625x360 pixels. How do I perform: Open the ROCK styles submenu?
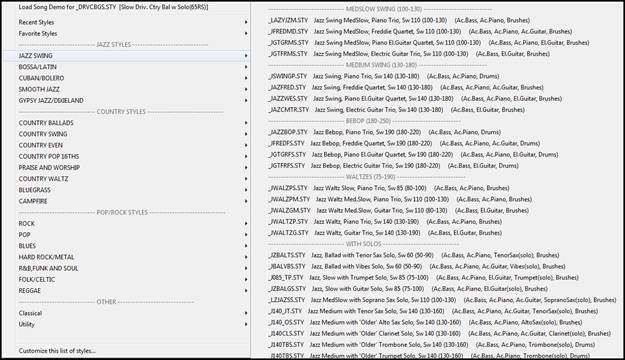click(126, 224)
